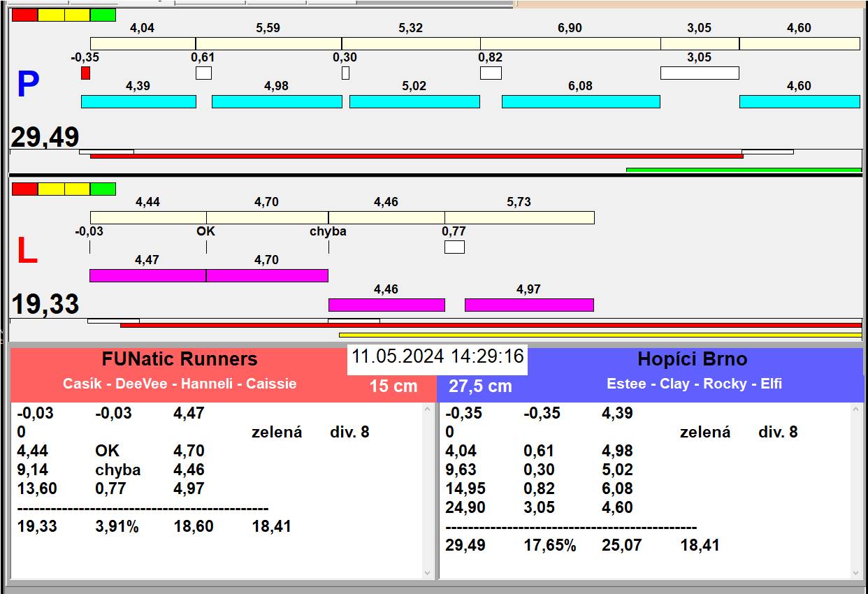Click 'div. 8' in the Hopíci Brno list
This screenshot has height=594, width=868.
778,432
